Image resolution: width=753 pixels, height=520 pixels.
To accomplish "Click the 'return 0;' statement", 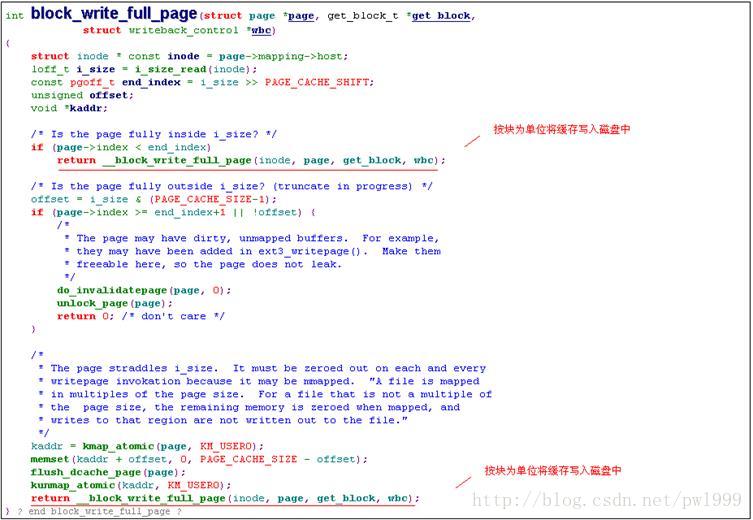I will coord(85,316).
